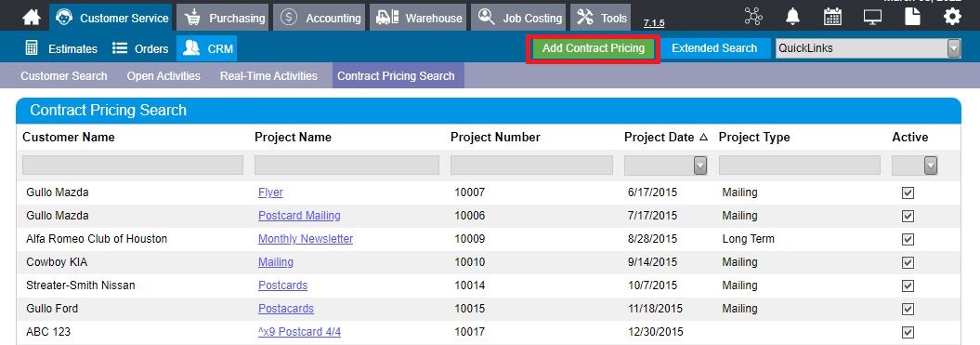Select date 6/17/2015 cell

[x=652, y=192]
